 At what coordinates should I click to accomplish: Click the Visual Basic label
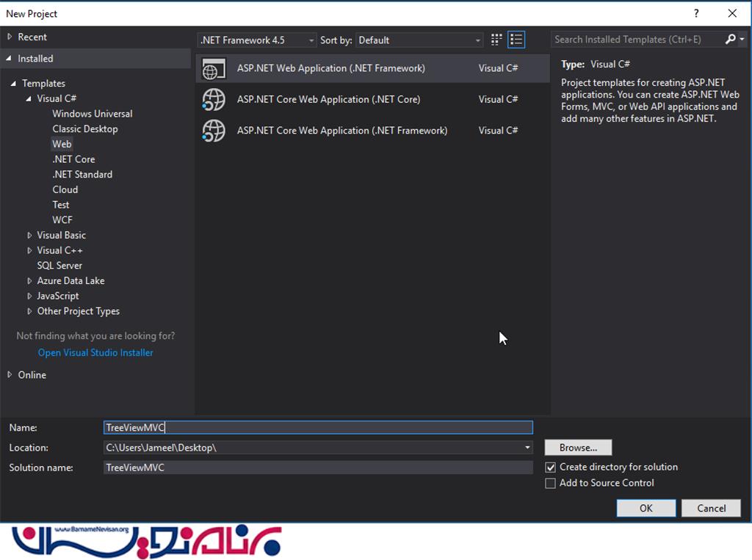click(x=62, y=236)
